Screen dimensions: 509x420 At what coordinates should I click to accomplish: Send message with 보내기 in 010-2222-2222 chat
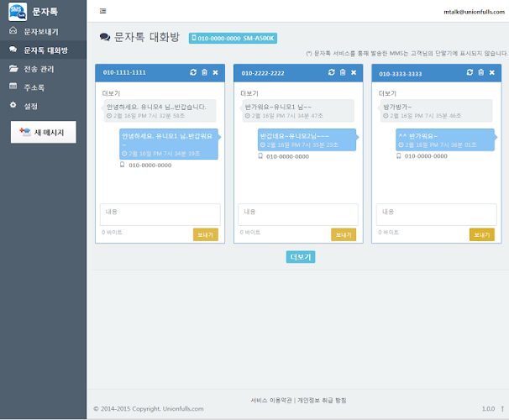coord(344,234)
